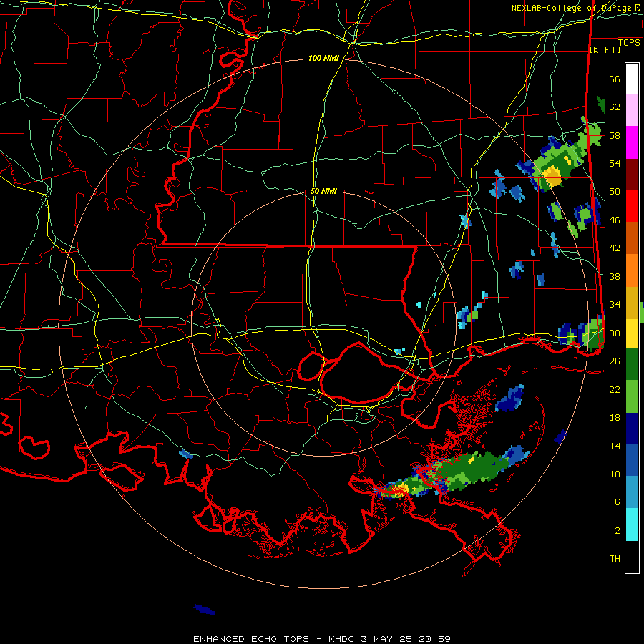Select the black TH threshold swatch
This screenshot has height=644, width=644.
[x=632, y=557]
